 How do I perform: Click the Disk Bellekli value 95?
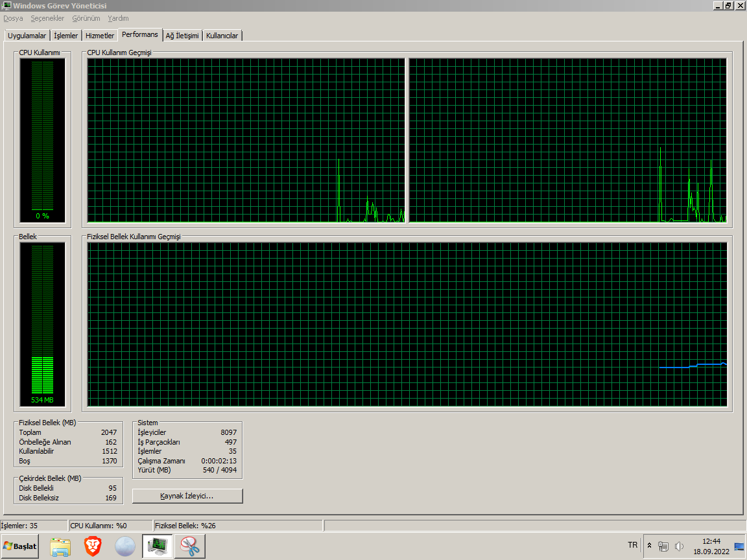coord(112,488)
